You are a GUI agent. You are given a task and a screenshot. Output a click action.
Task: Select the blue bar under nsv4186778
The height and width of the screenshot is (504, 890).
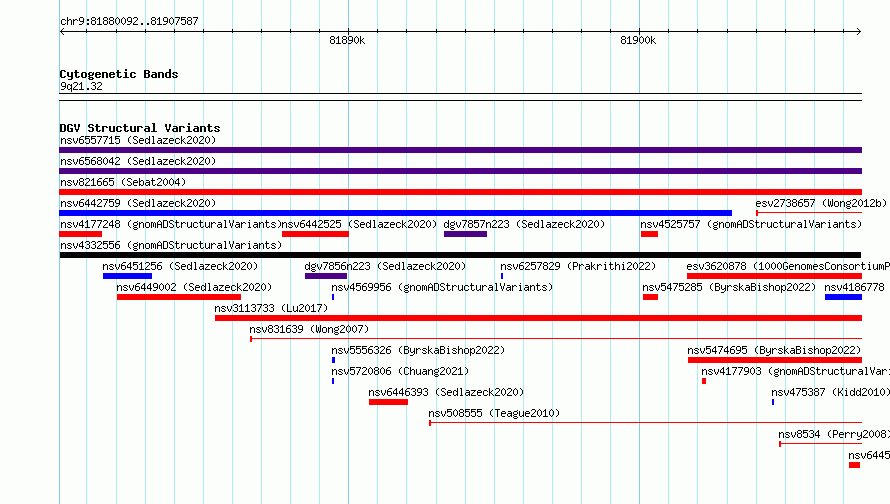tap(843, 297)
